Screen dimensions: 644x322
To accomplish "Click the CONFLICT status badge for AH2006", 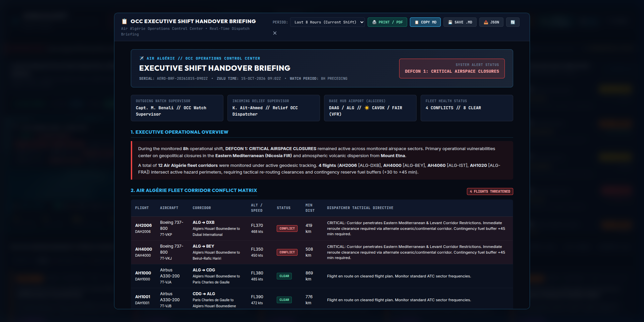I will pos(287,229).
